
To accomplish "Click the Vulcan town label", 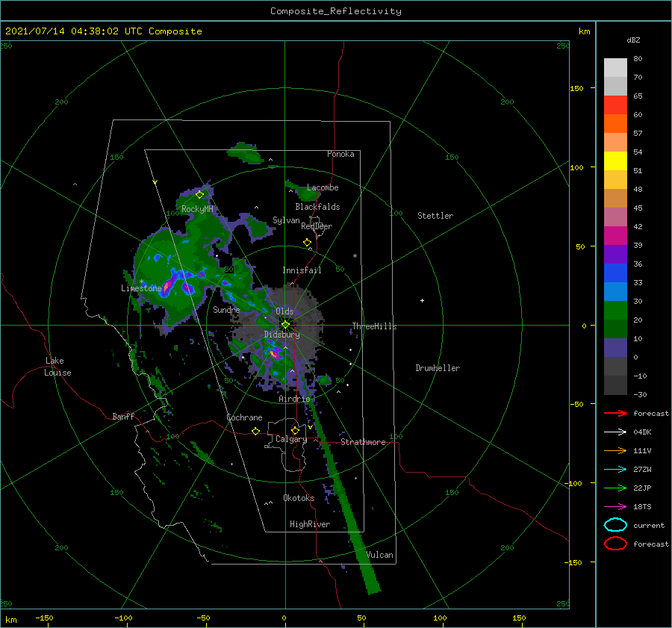I will pyautogui.click(x=380, y=555).
